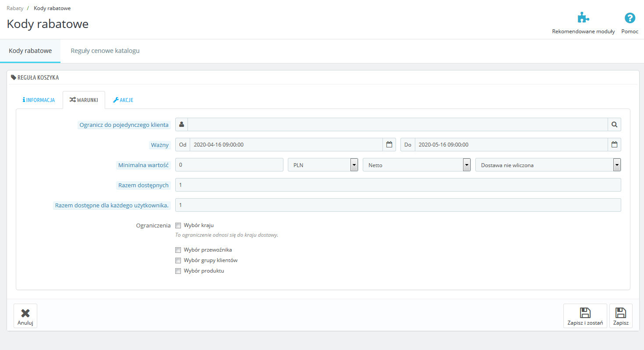This screenshot has height=350, width=644.
Task: Open calendar picker for the Do date
Action: coord(614,145)
